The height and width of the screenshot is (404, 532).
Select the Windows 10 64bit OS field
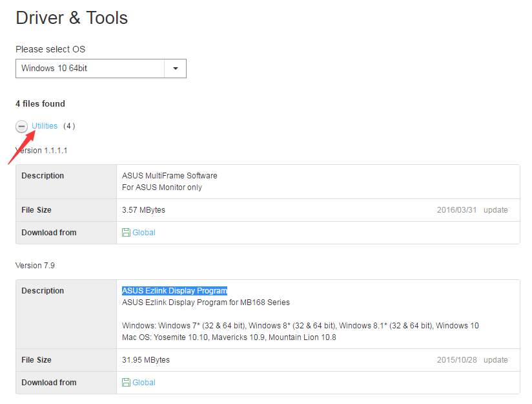(x=101, y=69)
